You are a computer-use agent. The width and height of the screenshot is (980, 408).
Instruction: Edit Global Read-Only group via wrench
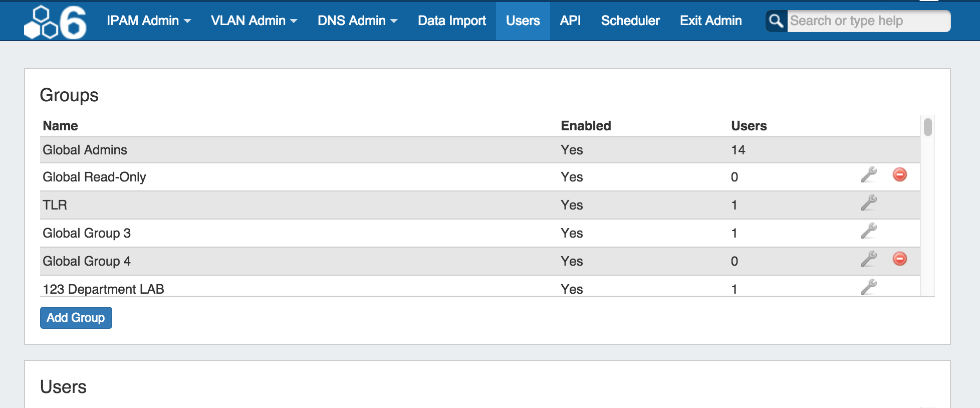(868, 175)
